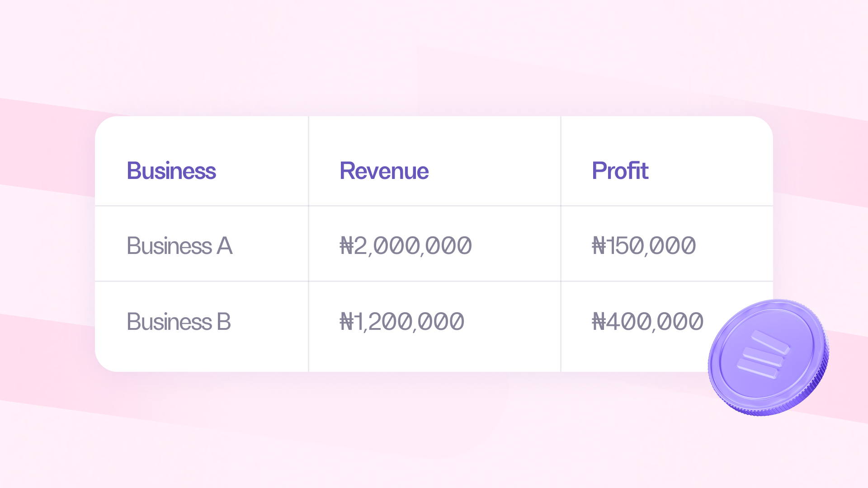Click the trailing zeros of ₦2,000,000
Image resolution: width=868 pixels, height=488 pixels.
coord(448,246)
